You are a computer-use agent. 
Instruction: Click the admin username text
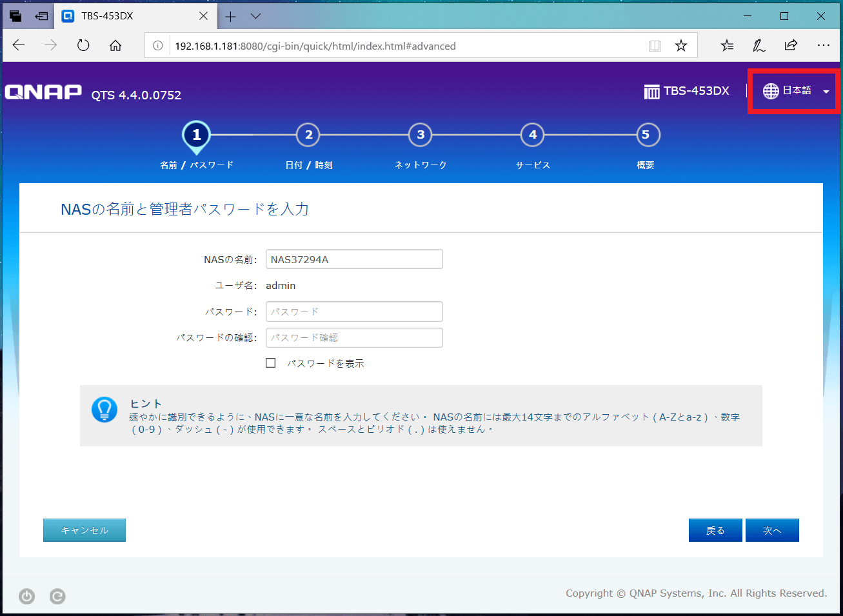click(x=281, y=285)
